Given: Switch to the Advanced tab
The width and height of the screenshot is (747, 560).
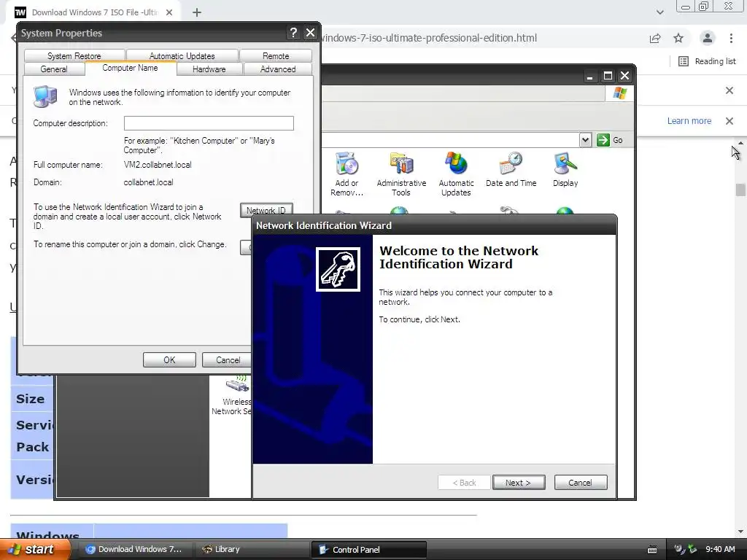Looking at the screenshot, I should coord(278,69).
